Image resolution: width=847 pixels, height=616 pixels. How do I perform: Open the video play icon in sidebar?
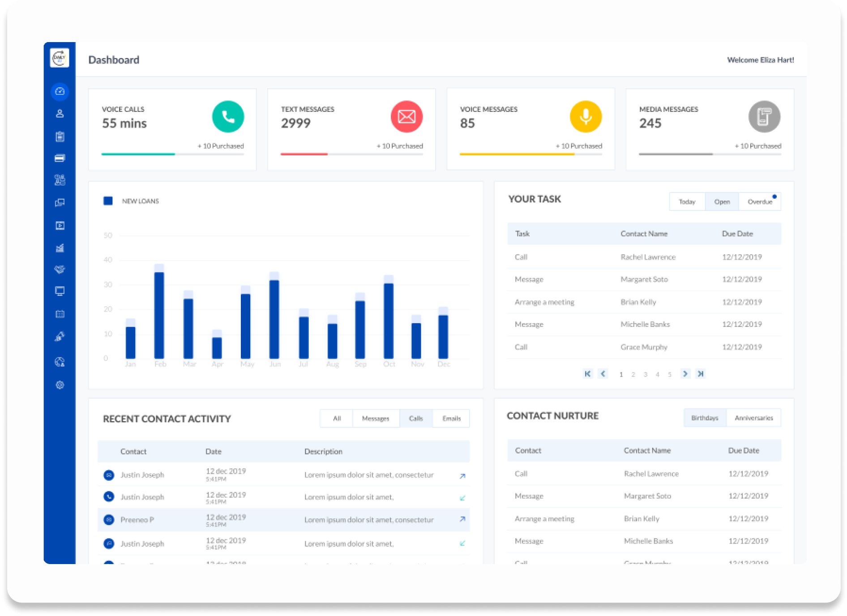(x=60, y=225)
